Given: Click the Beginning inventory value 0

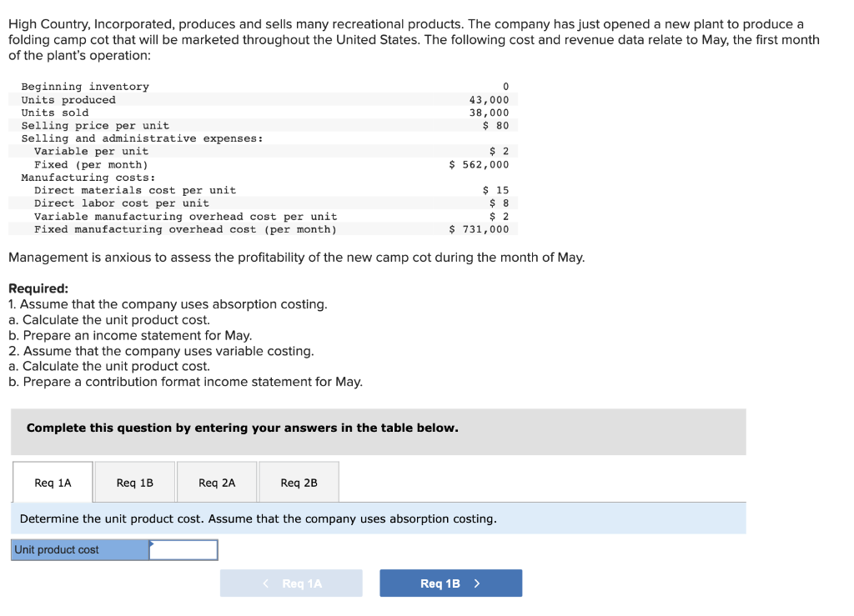Looking at the screenshot, I should (x=506, y=87).
